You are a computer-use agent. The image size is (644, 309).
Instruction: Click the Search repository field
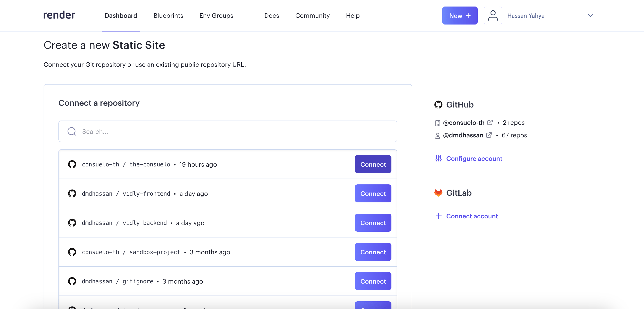[x=228, y=131]
